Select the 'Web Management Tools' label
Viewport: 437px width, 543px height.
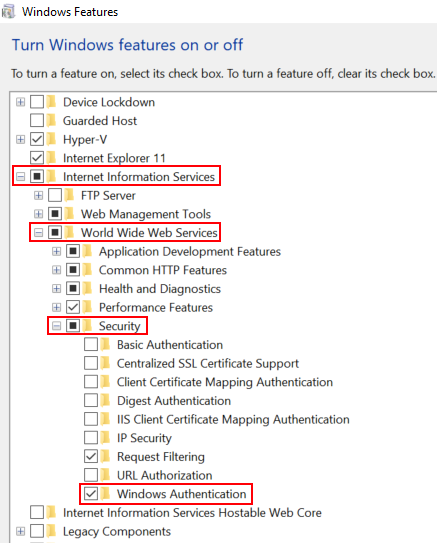coord(146,214)
